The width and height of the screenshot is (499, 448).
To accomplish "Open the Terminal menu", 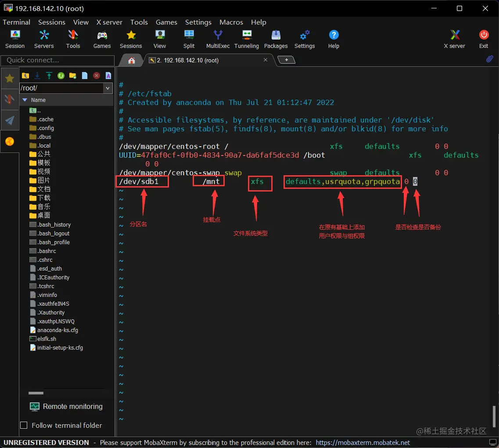I will coord(17,22).
